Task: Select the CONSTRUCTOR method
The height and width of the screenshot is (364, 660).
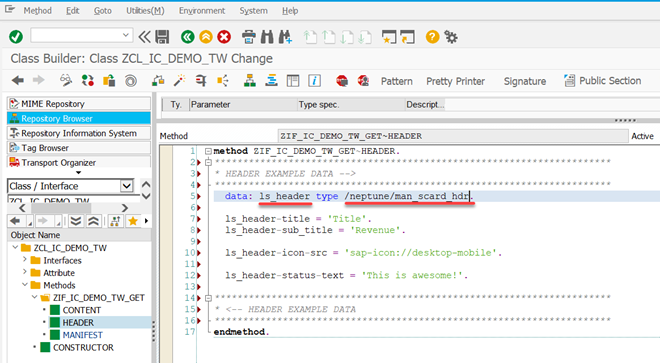Action: point(83,348)
